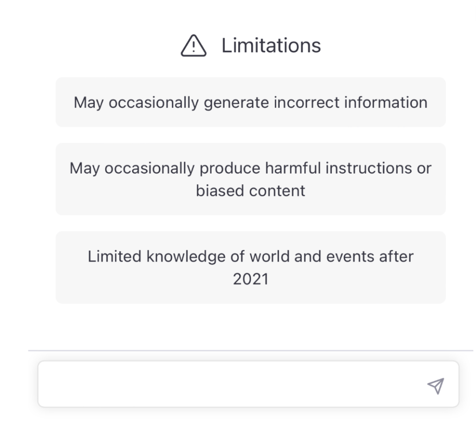Image resolution: width=476 pixels, height=448 pixels.
Task: Place the cursor in the prompt box
Action: click(x=248, y=384)
